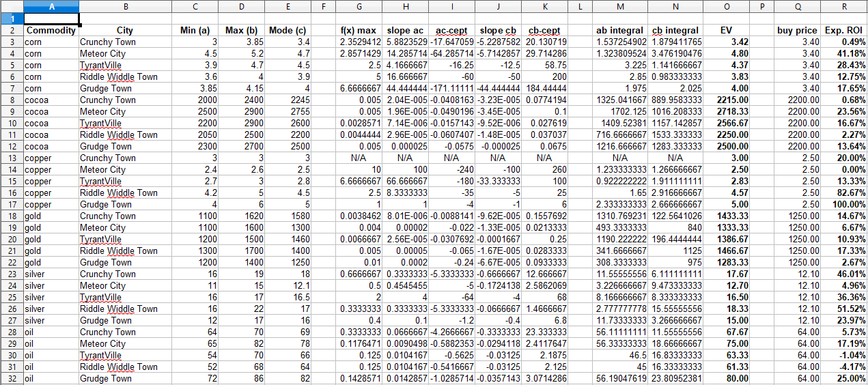This screenshot has width=868, height=385.
Task: Click the 'Exp. ROI' header cell
Action: click(x=845, y=30)
